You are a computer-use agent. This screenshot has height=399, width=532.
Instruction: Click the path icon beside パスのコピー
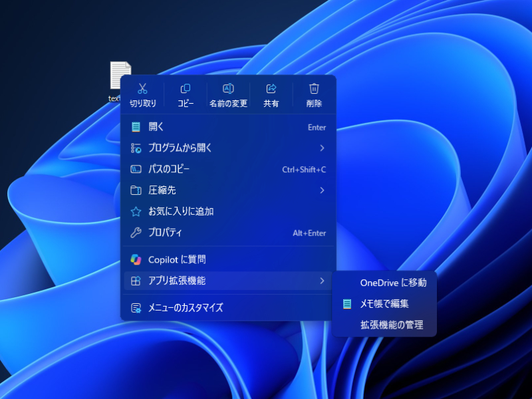[x=136, y=169]
